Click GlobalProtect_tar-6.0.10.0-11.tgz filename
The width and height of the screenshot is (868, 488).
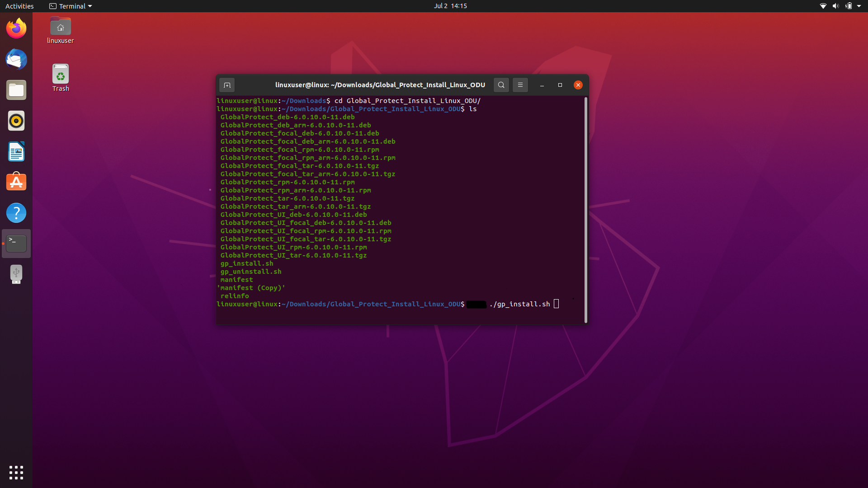pos(288,198)
